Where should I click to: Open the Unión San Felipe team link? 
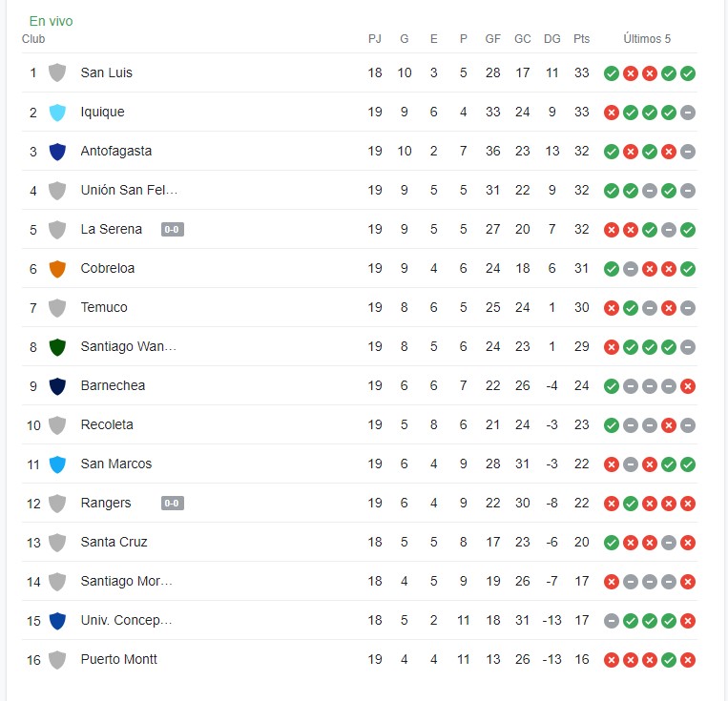[x=129, y=190]
